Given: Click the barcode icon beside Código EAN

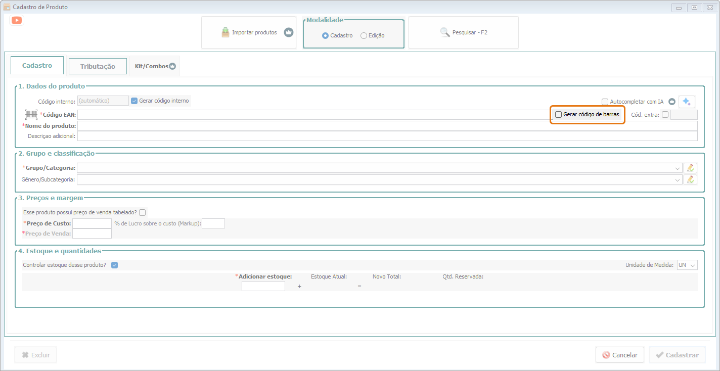Looking at the screenshot, I should click(31, 115).
